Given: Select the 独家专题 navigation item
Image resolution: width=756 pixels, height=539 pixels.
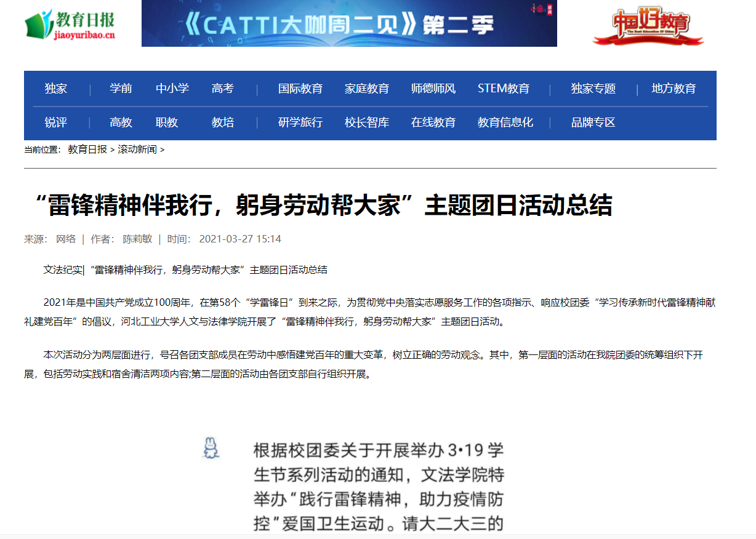Looking at the screenshot, I should (x=593, y=89).
